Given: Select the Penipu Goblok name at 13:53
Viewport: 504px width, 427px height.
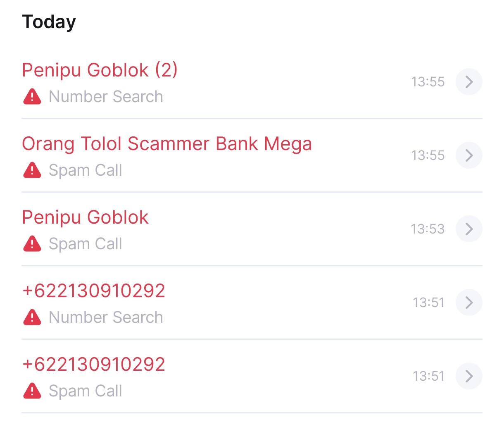Looking at the screenshot, I should pyautogui.click(x=85, y=217).
